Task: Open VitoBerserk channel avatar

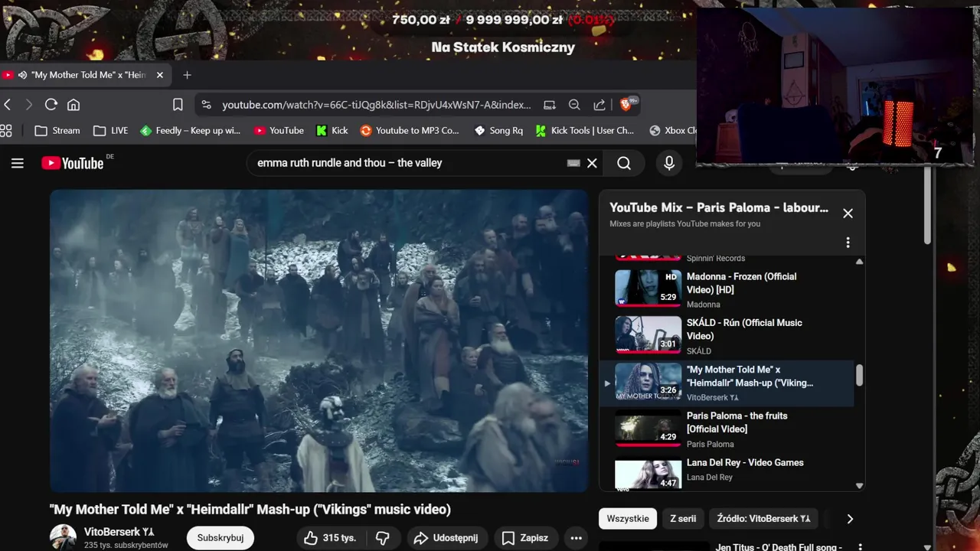Action: pyautogui.click(x=63, y=537)
